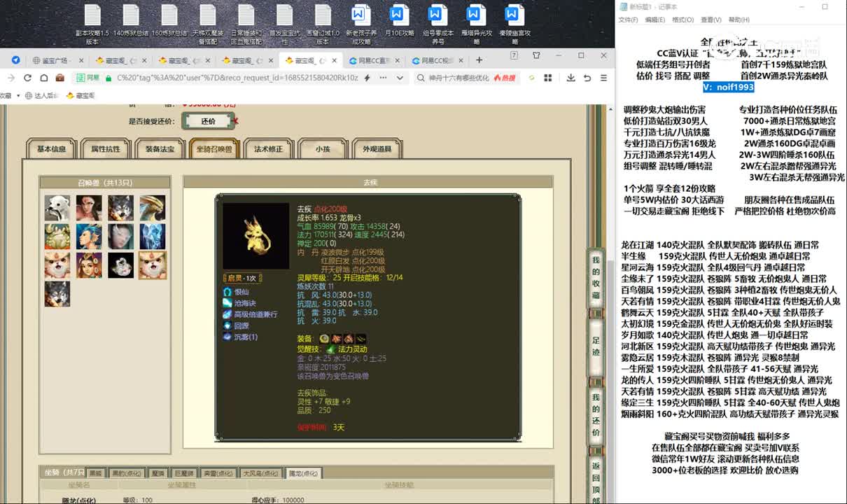
Task: Switch to the 外观道具 tab
Action: point(377,149)
